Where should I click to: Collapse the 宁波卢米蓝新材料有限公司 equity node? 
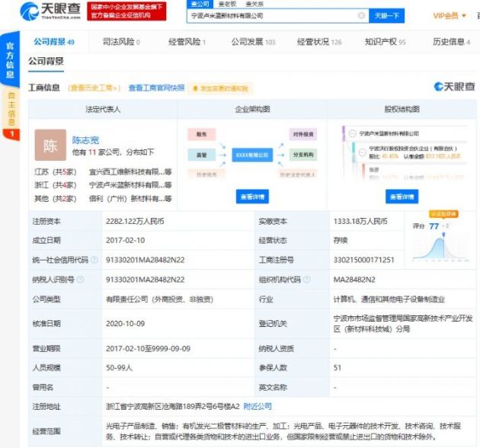click(352, 133)
